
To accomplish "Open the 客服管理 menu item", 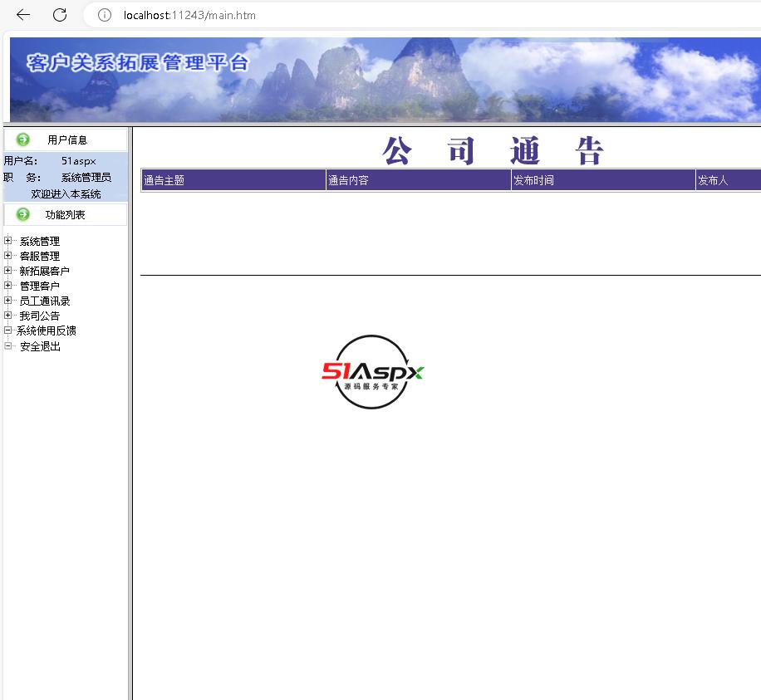I will (x=40, y=256).
